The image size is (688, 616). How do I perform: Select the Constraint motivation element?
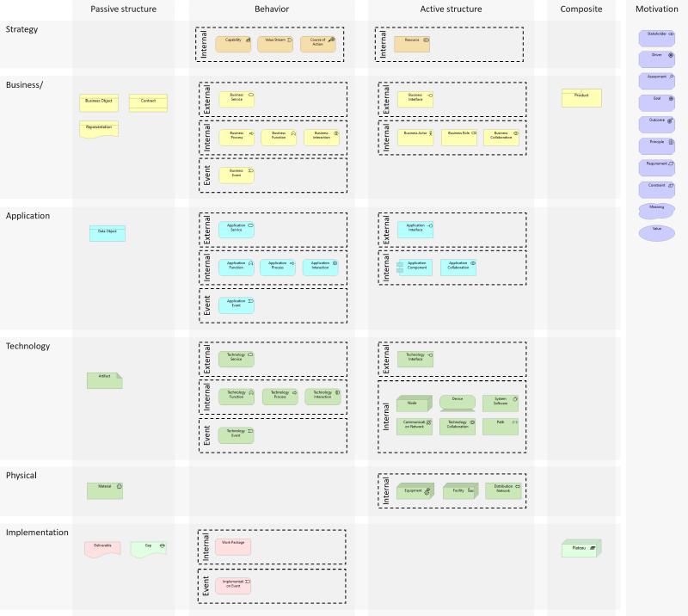click(x=657, y=189)
